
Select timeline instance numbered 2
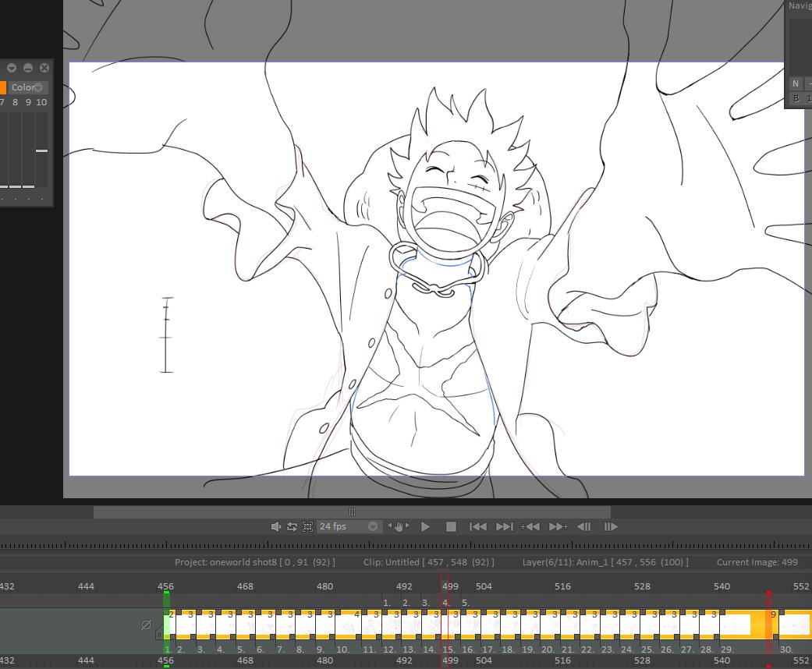point(186,625)
